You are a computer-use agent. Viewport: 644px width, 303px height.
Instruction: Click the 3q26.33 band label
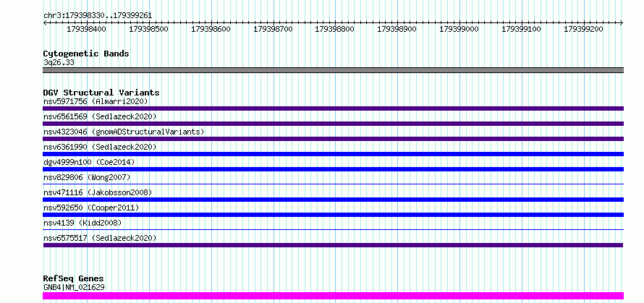(x=59, y=63)
